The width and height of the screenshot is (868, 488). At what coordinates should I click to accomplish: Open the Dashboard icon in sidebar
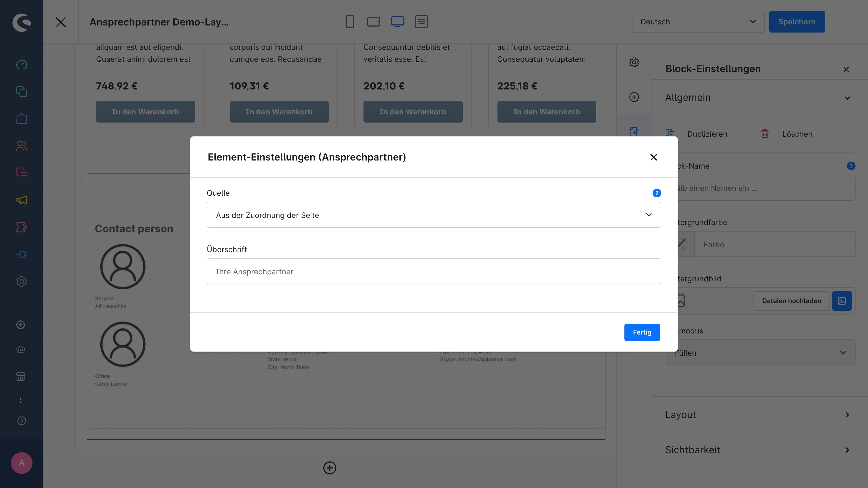pos(22,64)
